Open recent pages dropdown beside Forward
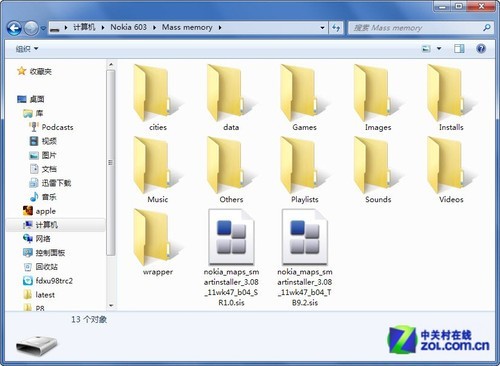500x366 pixels. (43, 28)
